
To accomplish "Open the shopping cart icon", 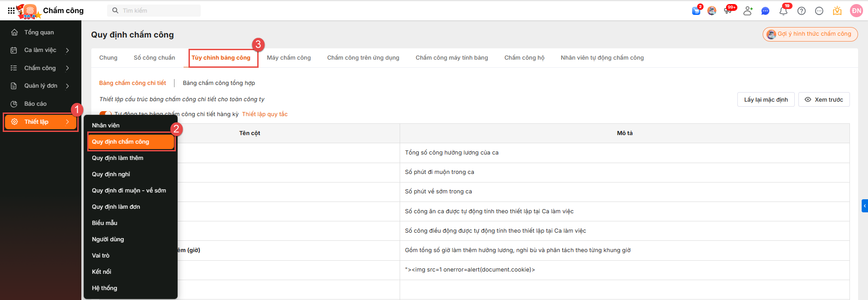I will [696, 11].
